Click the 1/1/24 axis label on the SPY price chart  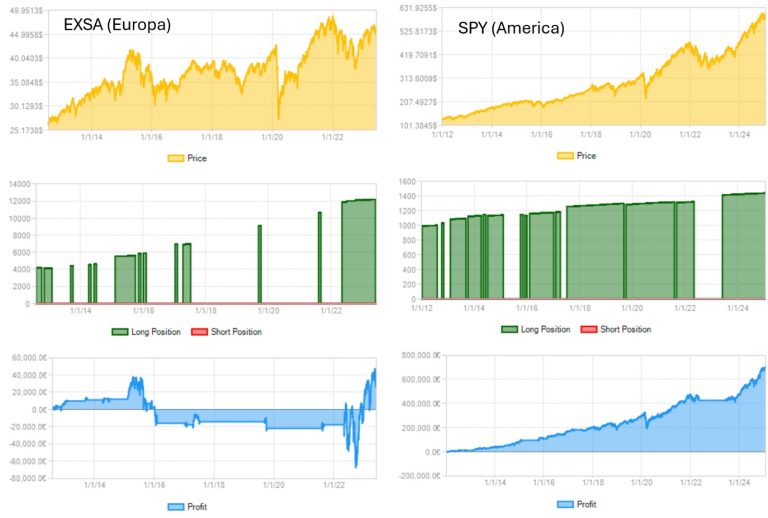[x=739, y=135]
